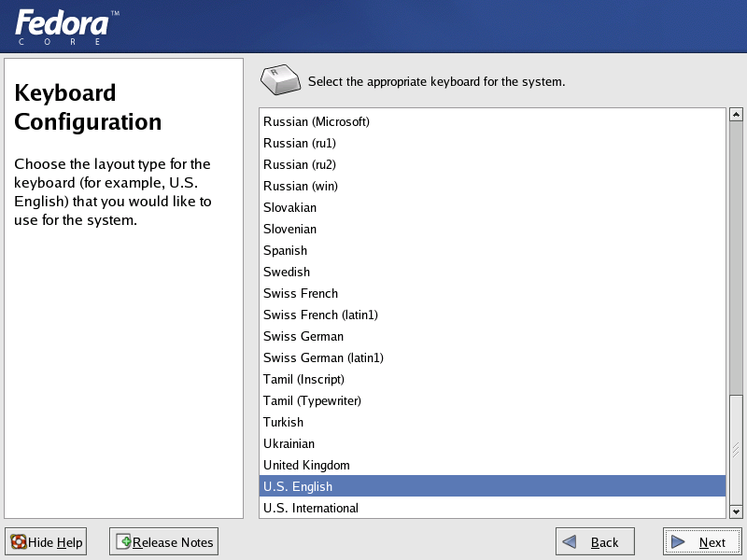The width and height of the screenshot is (747, 560).
Task: Select plain Swiss French layout
Action: [x=492, y=293]
